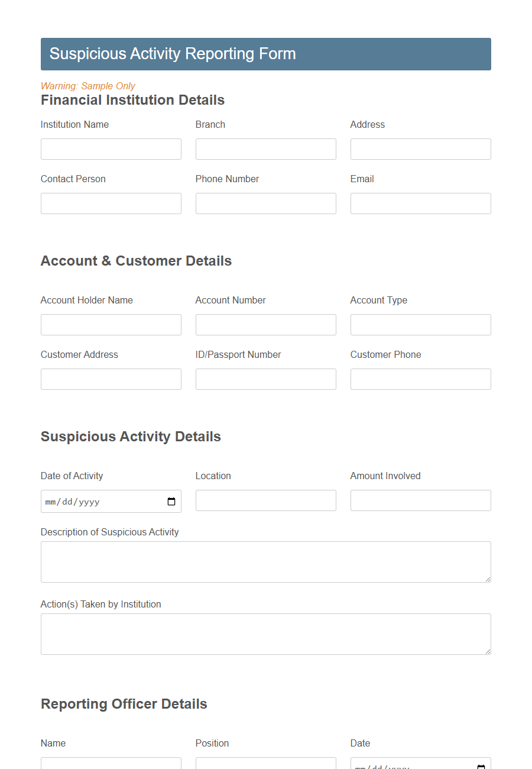Select the Customer Address input field
Image resolution: width=532 pixels, height=769 pixels.
click(x=111, y=379)
